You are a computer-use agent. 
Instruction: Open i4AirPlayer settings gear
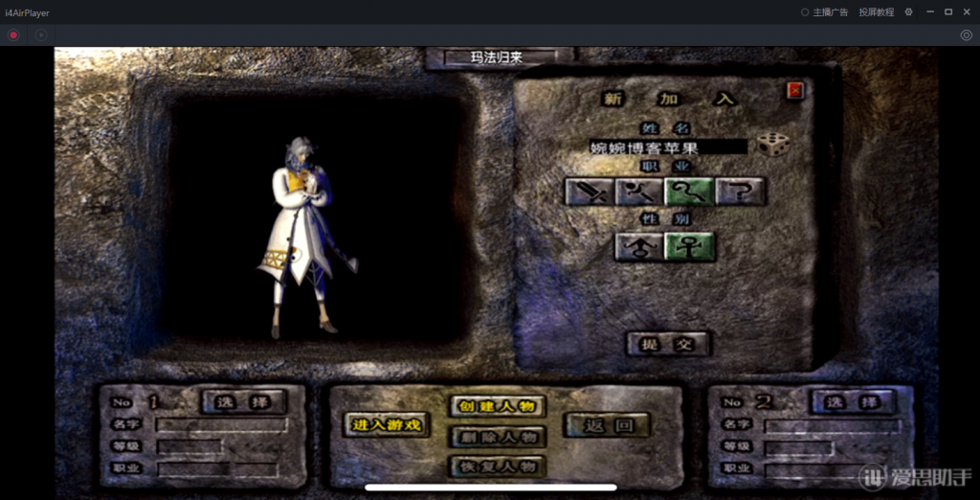pyautogui.click(x=908, y=12)
